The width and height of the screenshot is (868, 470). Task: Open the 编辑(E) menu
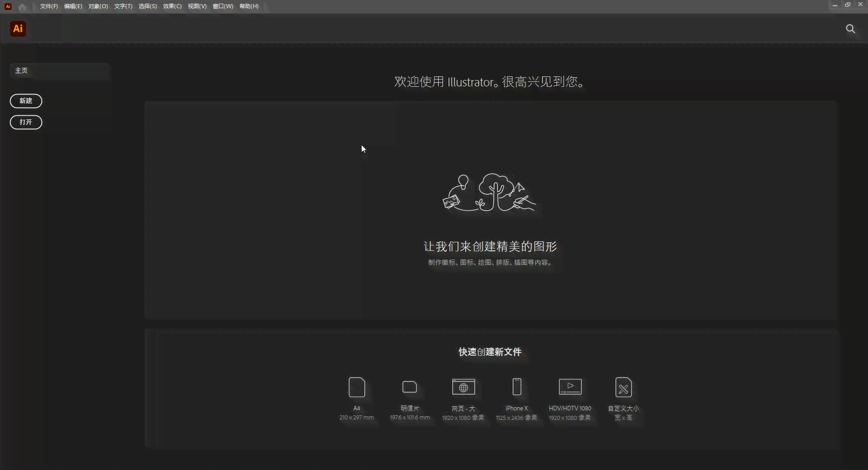click(73, 6)
